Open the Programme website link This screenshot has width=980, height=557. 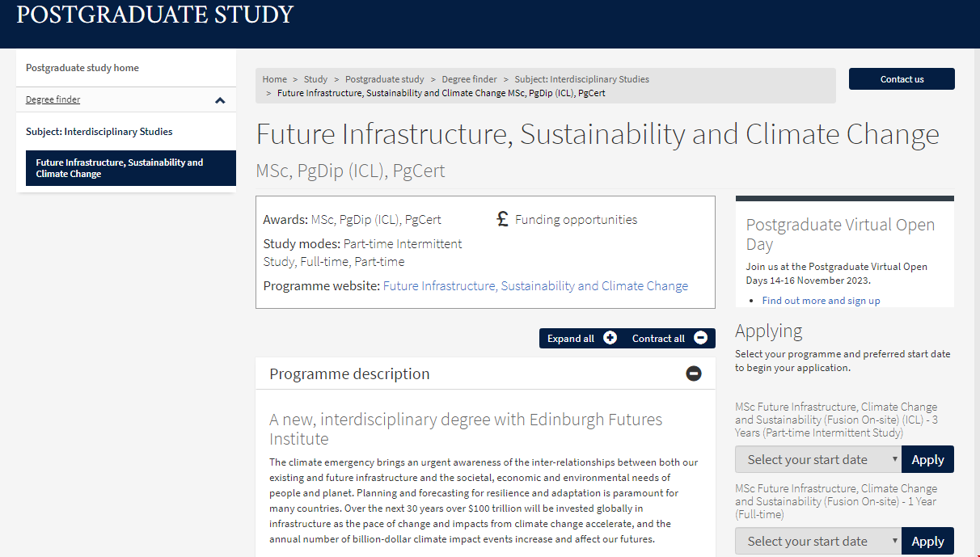coord(535,285)
